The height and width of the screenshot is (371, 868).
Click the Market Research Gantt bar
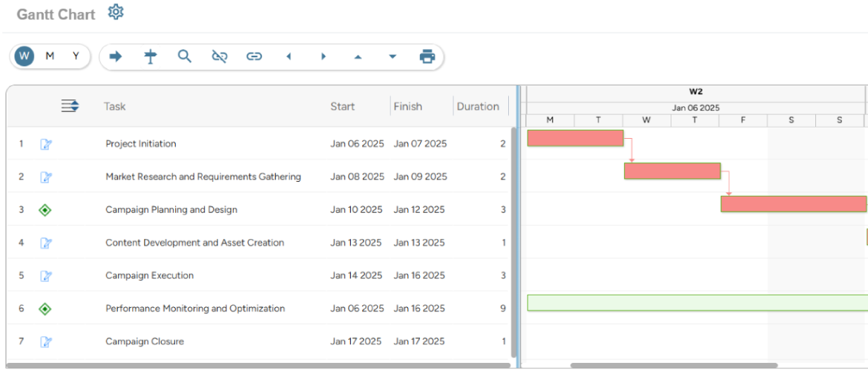[672, 171]
